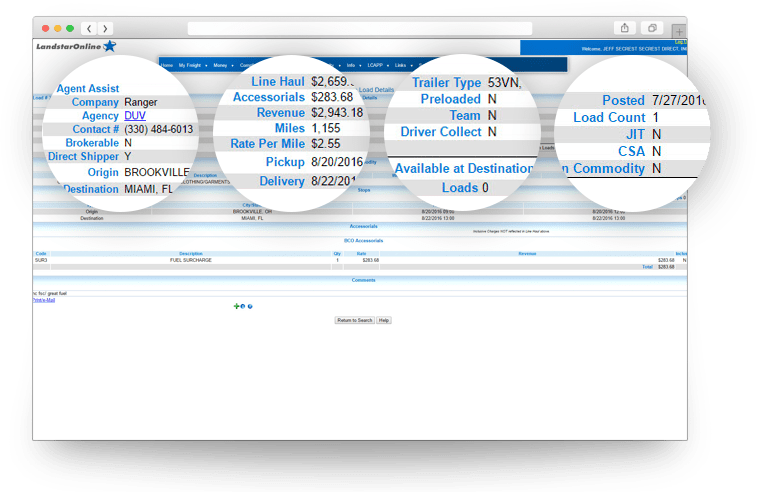757x492 pixels.
Task: Click the Comments section heading
Action: (x=364, y=280)
